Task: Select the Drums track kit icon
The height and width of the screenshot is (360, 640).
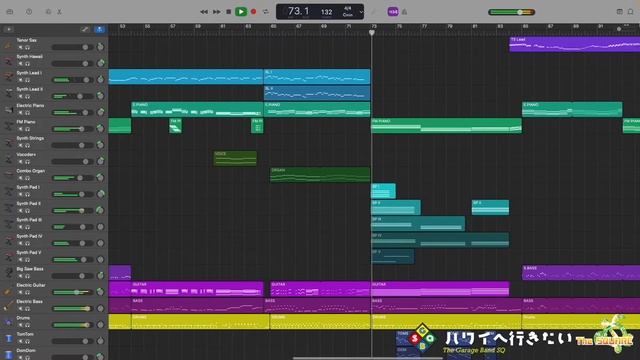Action: [8, 322]
